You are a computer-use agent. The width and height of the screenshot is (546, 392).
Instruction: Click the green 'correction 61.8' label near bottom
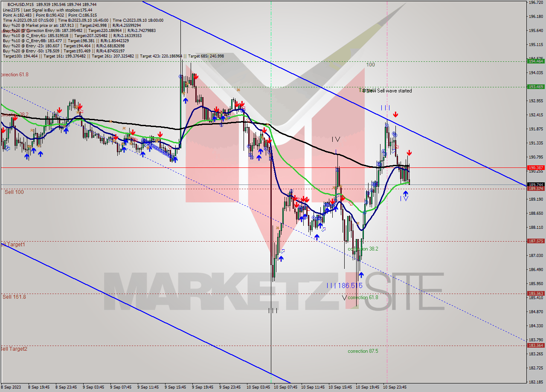pos(363,297)
